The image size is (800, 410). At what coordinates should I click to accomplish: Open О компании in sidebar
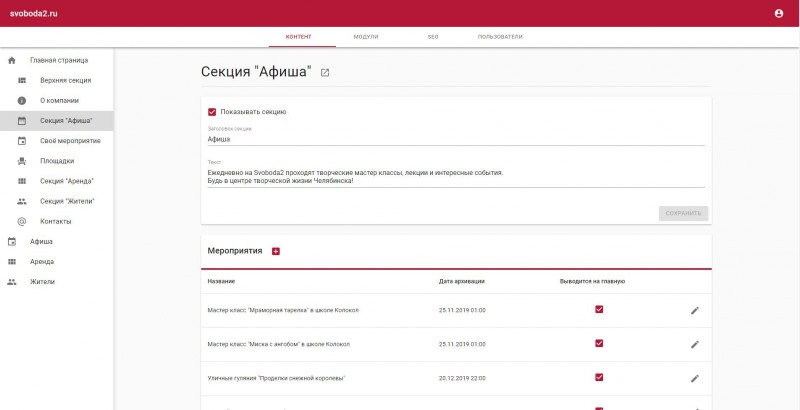(57, 101)
